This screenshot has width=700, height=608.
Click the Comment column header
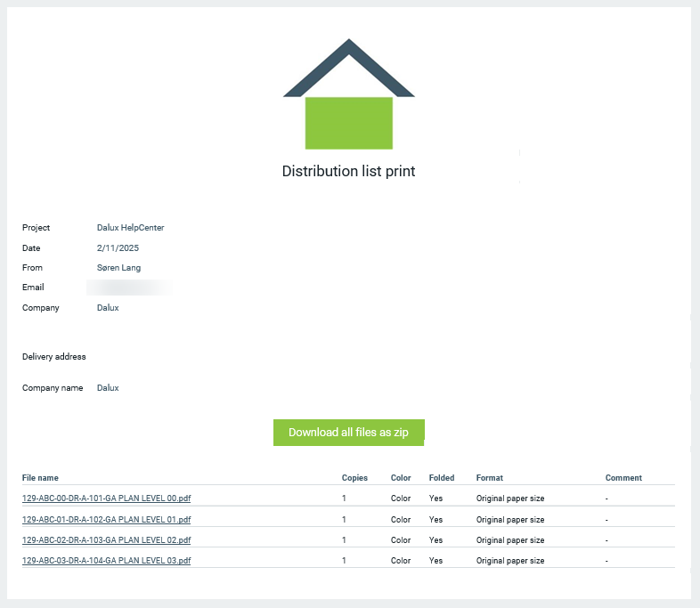623,478
